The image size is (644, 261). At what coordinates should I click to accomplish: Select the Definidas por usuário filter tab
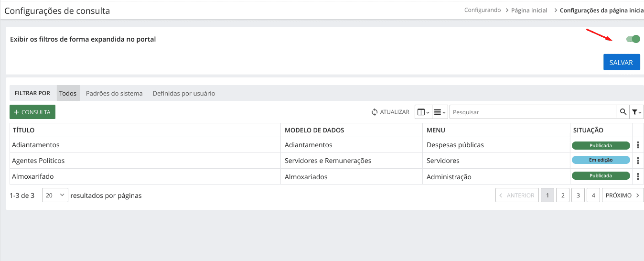coord(184,93)
